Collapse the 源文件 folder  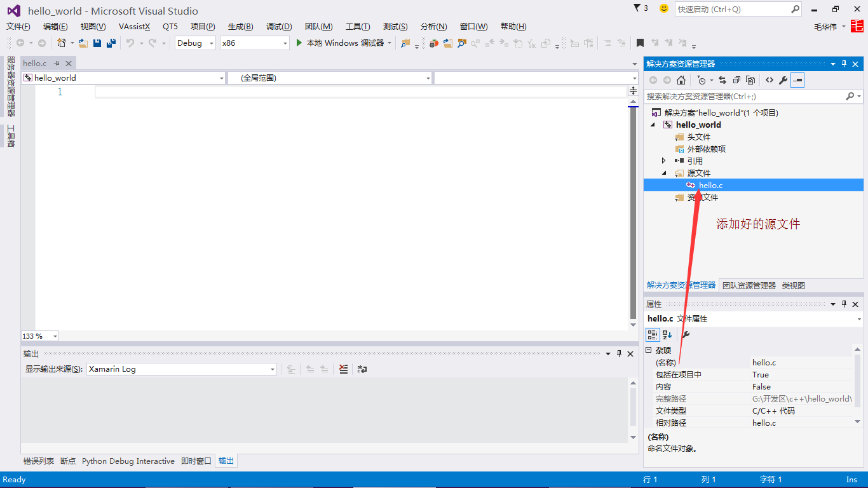(664, 173)
